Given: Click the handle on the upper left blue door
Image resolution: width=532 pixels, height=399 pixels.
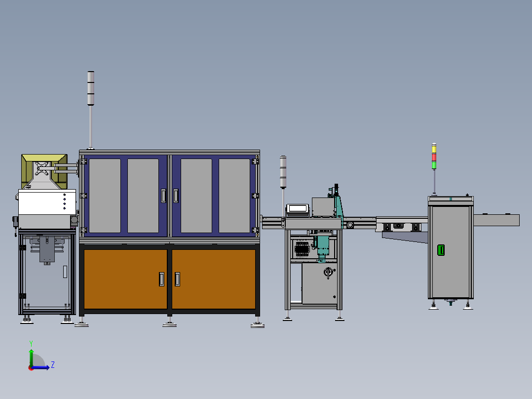Looking at the screenshot, I should [163, 196].
